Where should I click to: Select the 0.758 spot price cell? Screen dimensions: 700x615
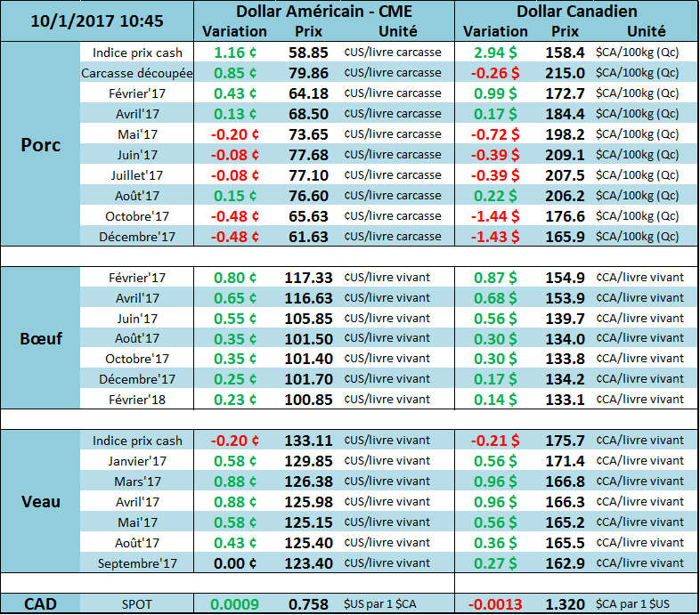tap(308, 604)
